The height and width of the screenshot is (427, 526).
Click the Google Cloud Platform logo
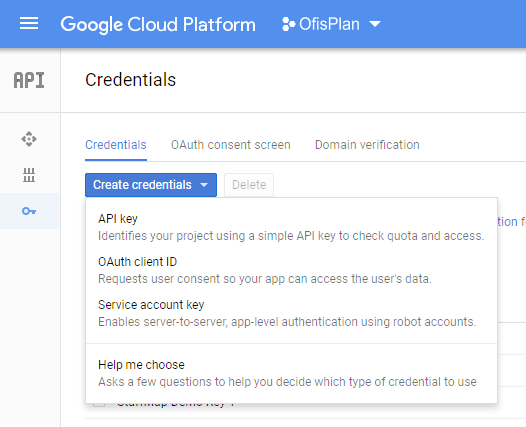click(x=158, y=24)
